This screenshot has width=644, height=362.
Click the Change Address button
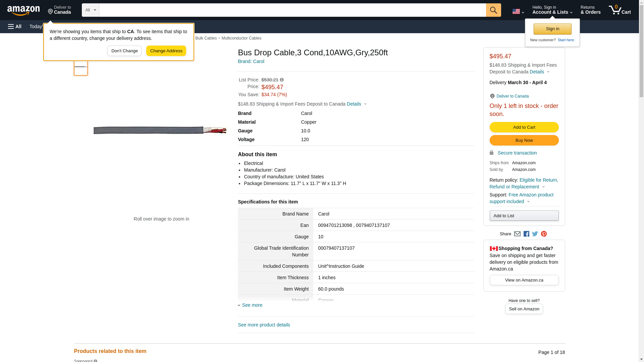click(166, 51)
